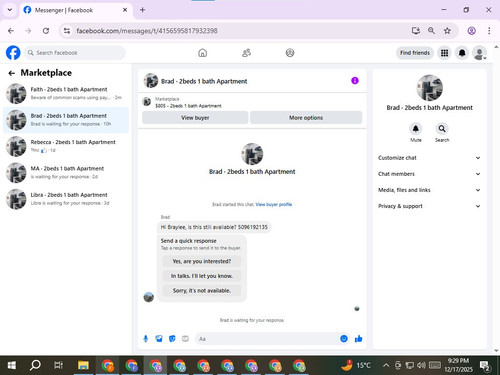
Task: Select the Brad - 2beds 1 bath Apartment chat
Action: 66,120
